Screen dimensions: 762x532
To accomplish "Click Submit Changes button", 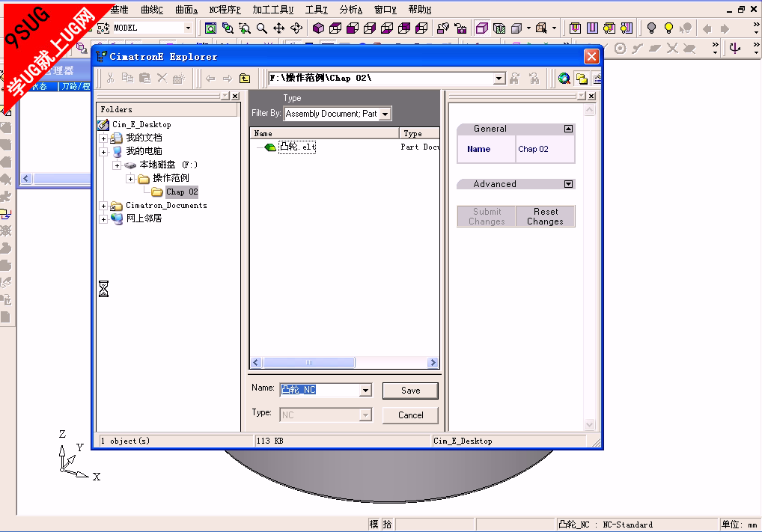I will [x=487, y=217].
